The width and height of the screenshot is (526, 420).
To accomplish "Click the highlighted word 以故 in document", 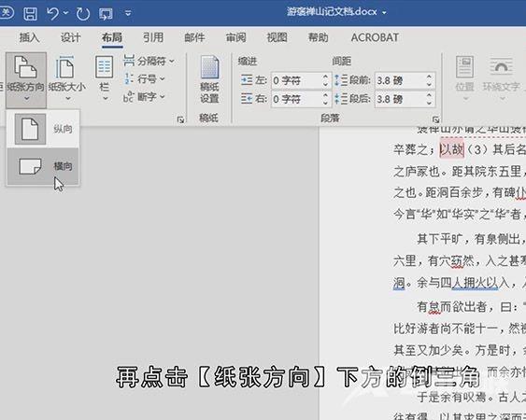I will (452, 149).
